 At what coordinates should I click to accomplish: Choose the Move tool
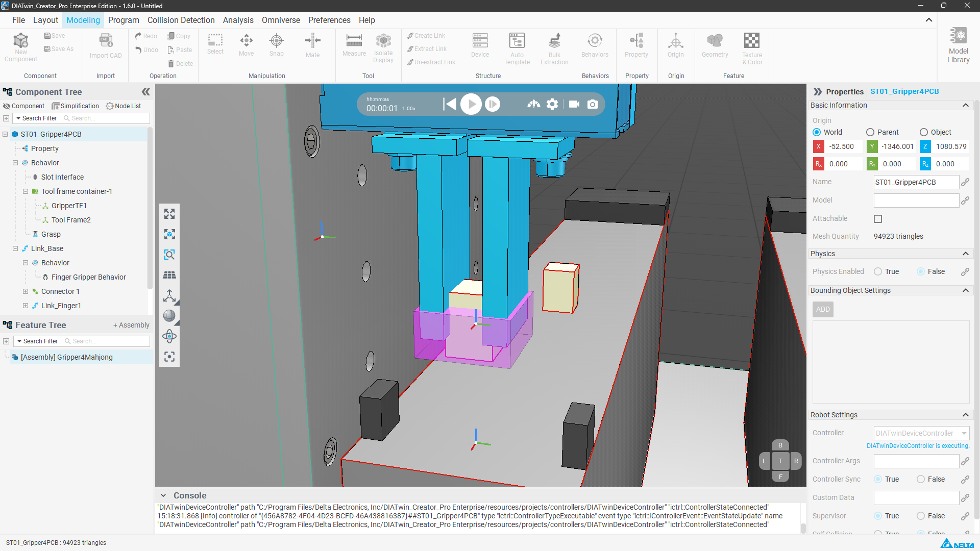pyautogui.click(x=246, y=44)
